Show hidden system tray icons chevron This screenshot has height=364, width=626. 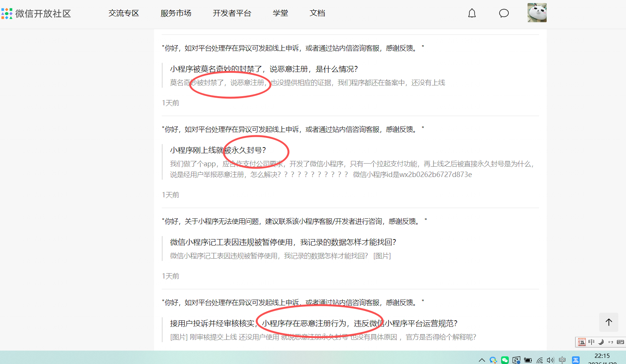coord(482,360)
